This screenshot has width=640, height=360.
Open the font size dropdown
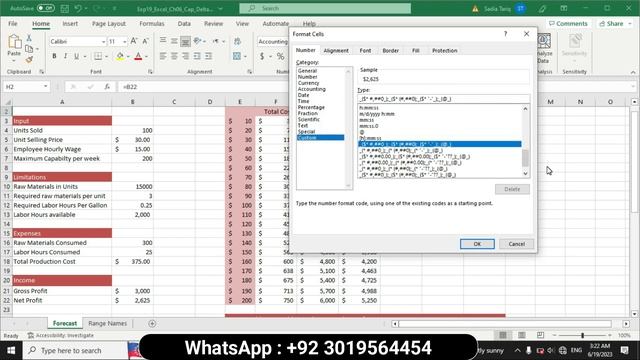pos(124,42)
